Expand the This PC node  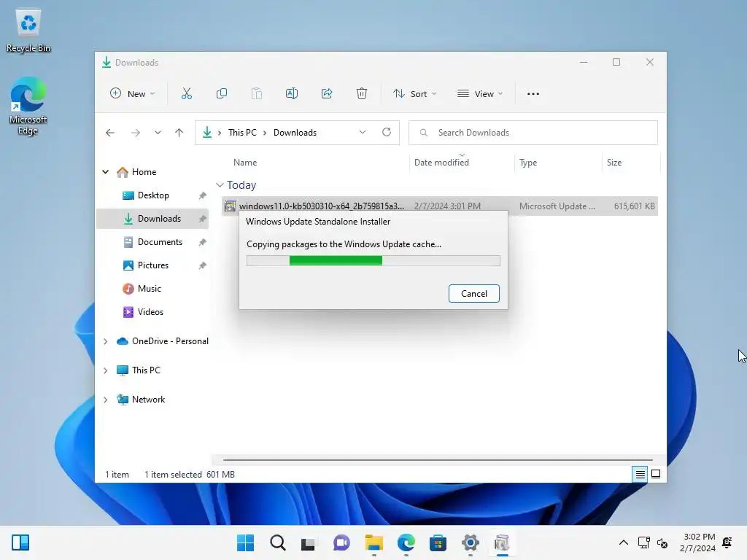tap(105, 370)
